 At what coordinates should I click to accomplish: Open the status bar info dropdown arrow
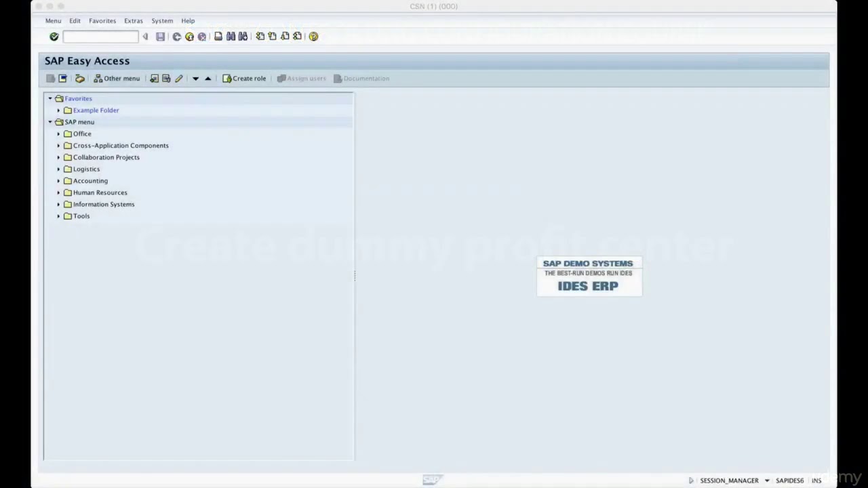[767, 481]
